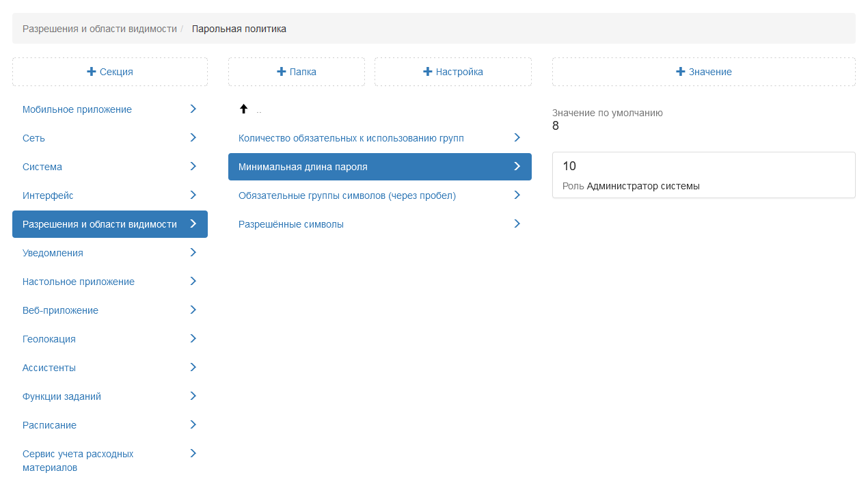This screenshot has width=868, height=488.
Task: Open the Система section
Action: (42, 167)
